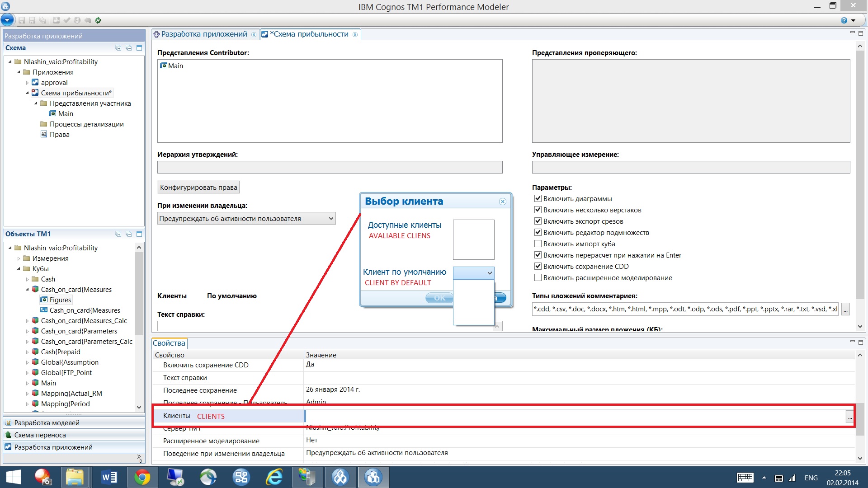Collapse the Кубы folder
The image size is (868, 488).
[19, 269]
